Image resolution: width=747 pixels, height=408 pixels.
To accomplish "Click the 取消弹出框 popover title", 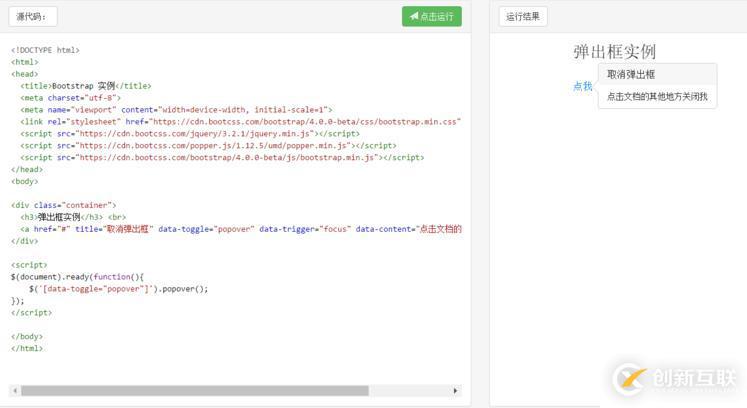I will click(x=631, y=74).
